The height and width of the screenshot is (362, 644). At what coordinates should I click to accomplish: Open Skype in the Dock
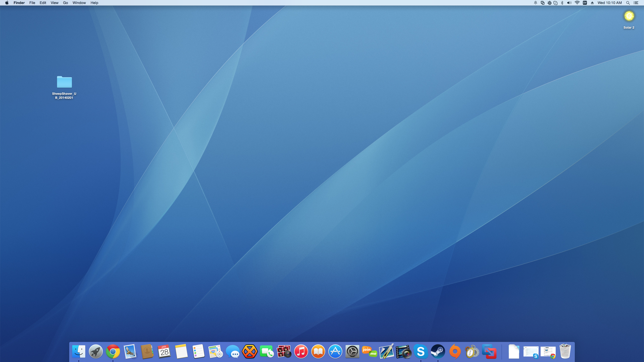point(421,351)
